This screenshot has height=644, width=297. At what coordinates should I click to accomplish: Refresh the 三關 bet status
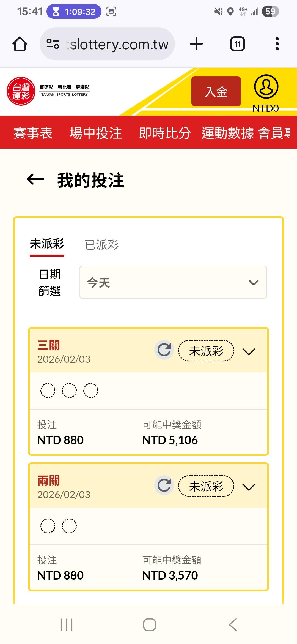click(164, 350)
